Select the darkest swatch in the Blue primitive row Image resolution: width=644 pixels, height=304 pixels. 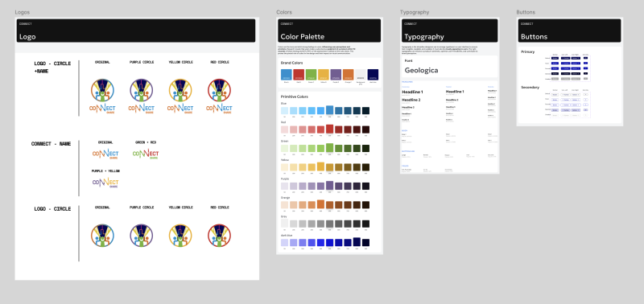[365, 111]
